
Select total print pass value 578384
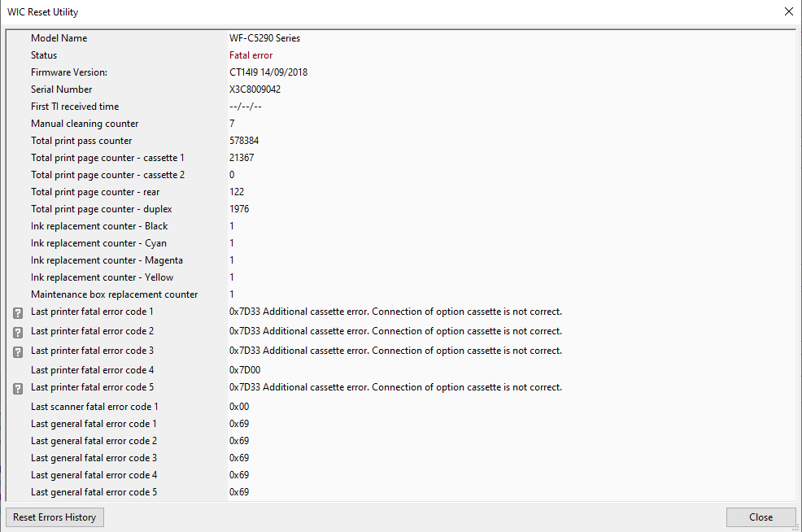(244, 141)
